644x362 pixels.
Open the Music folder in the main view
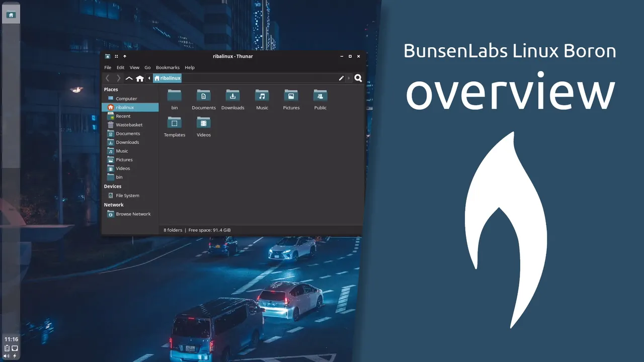coord(262,100)
